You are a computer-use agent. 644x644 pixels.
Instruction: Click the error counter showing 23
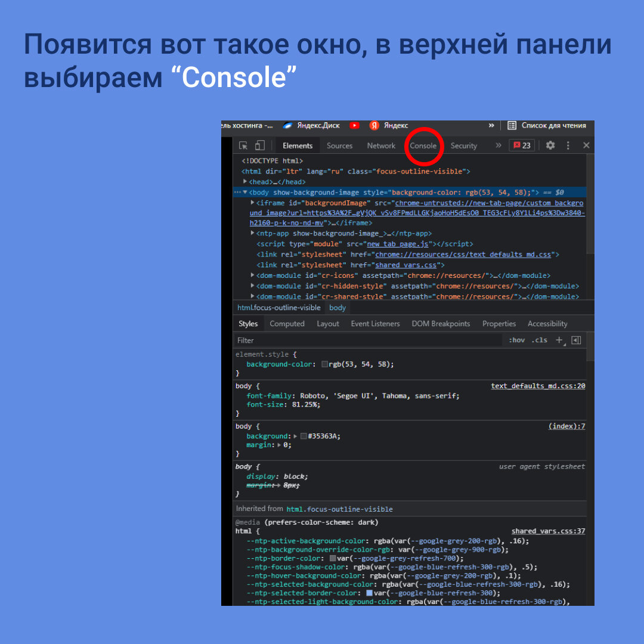pyautogui.click(x=521, y=145)
